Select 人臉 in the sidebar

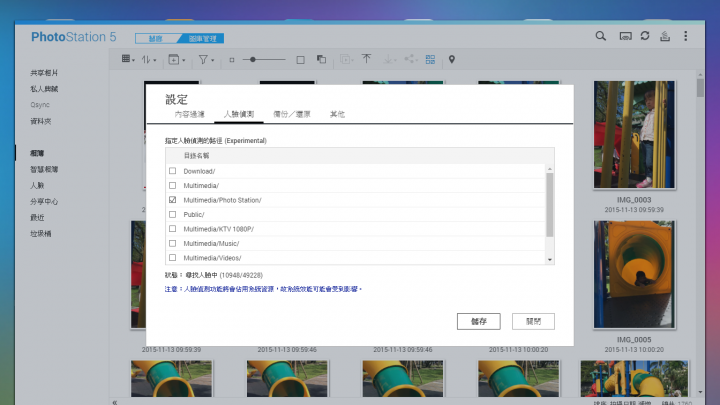pyautogui.click(x=37, y=186)
